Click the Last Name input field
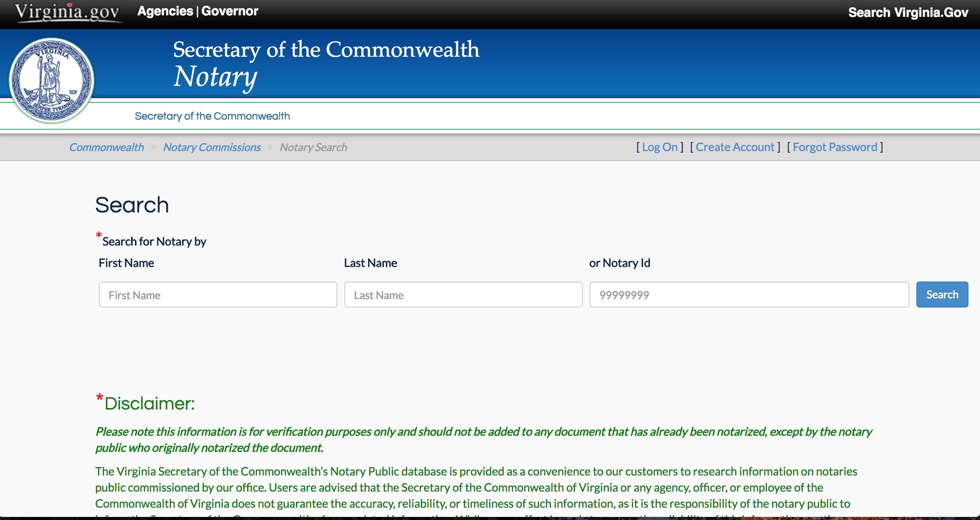This screenshot has width=980, height=520. 463,295
